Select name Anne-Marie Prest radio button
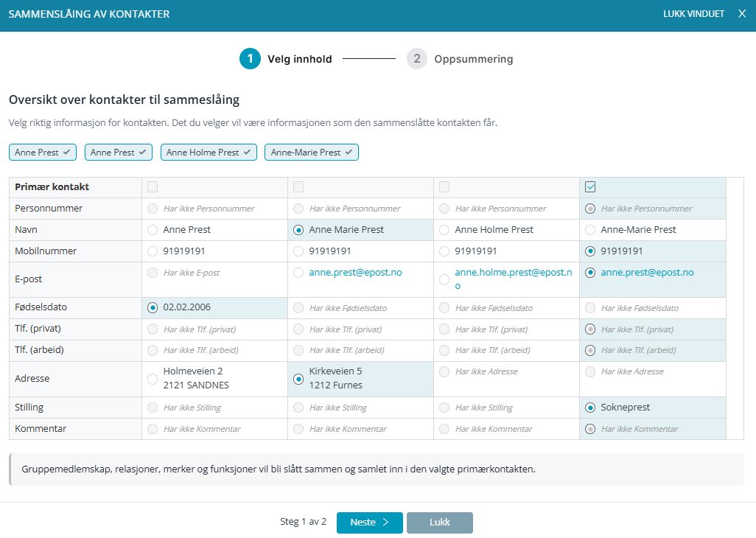The width and height of the screenshot is (756, 538). click(590, 230)
